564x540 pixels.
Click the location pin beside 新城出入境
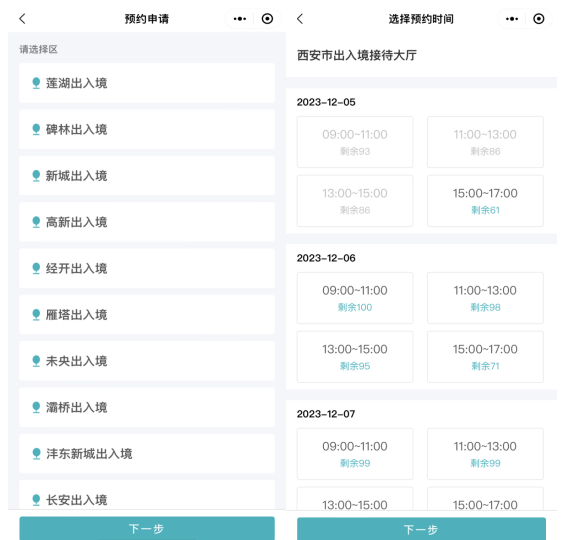36,176
